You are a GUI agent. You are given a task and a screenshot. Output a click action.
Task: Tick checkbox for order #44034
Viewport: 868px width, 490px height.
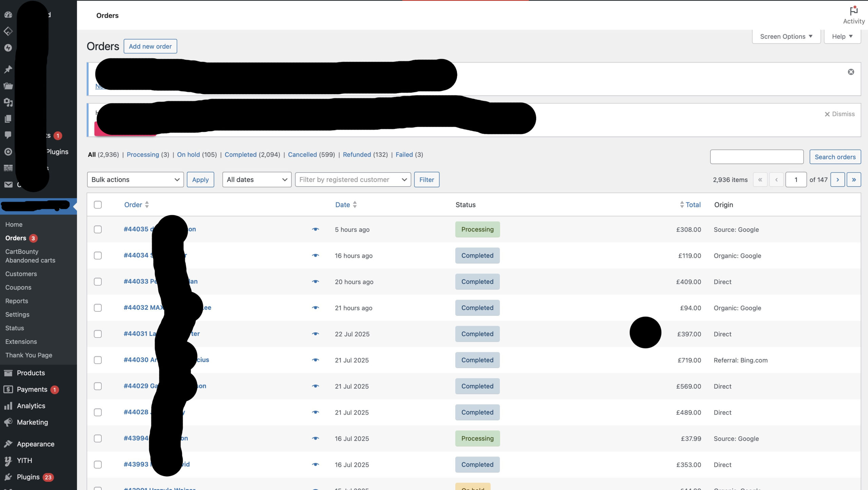coord(98,256)
